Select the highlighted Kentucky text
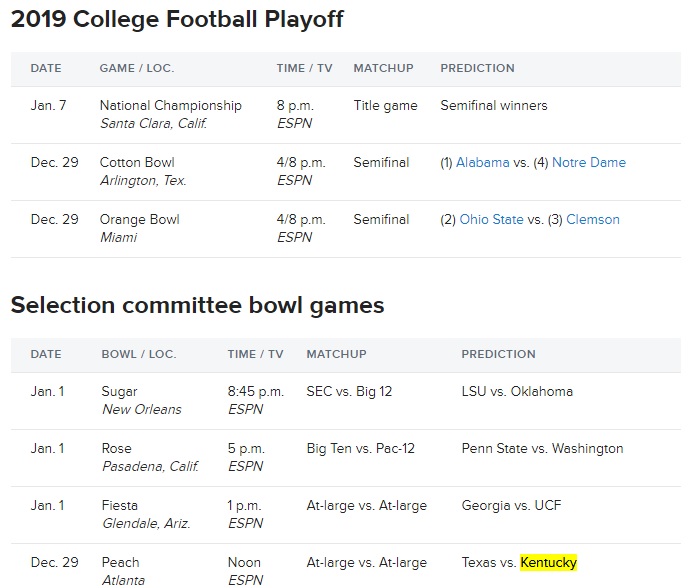This screenshot has width=698, height=588. (548, 563)
